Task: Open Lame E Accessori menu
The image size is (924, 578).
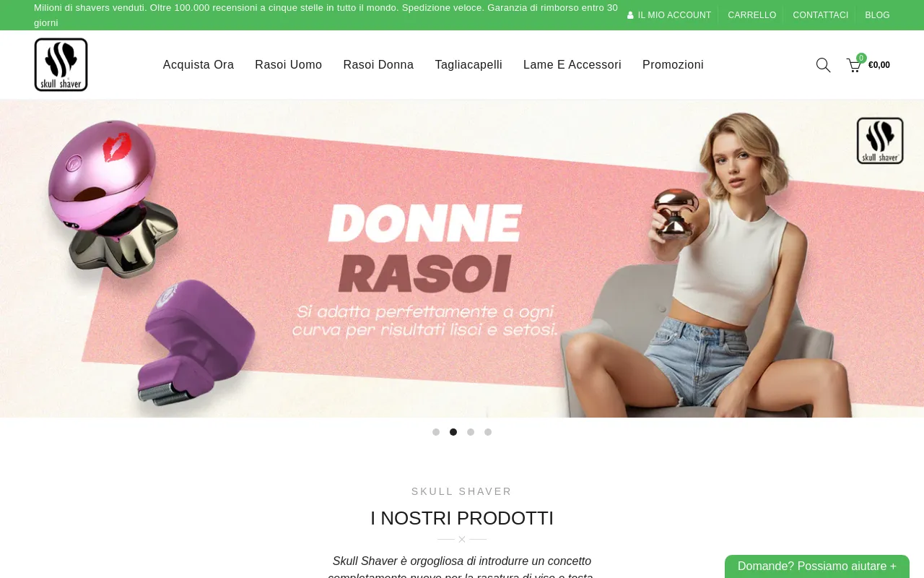Action: (572, 65)
